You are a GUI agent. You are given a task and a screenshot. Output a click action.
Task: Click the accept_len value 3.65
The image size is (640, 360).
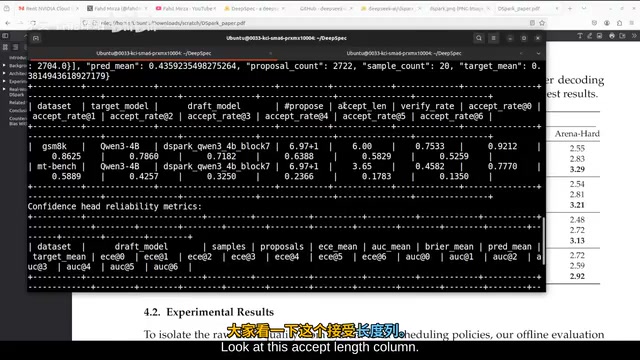362,166
